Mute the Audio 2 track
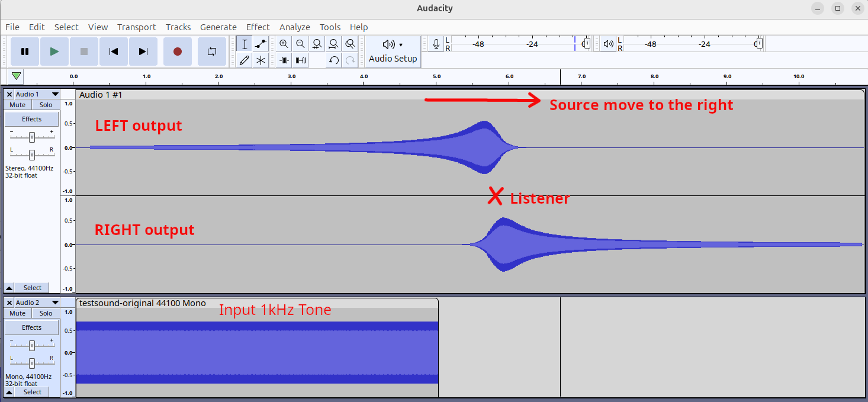Viewport: 868px width, 402px height. 18,313
